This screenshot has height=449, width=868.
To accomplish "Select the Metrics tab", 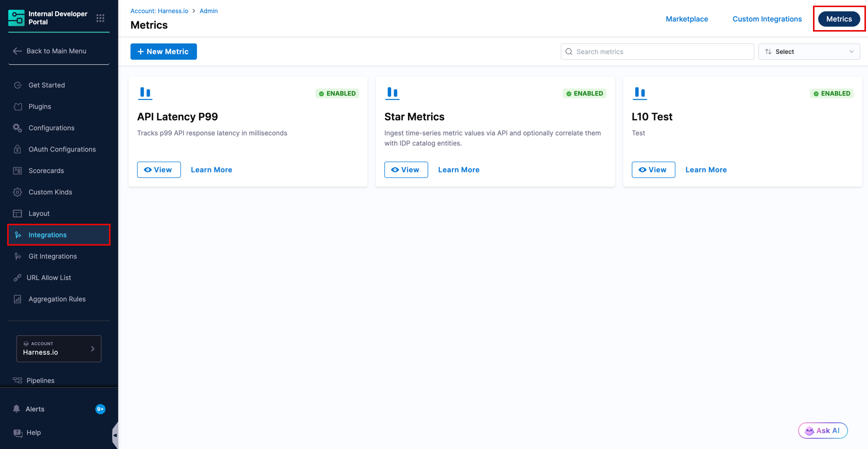I will [x=839, y=19].
